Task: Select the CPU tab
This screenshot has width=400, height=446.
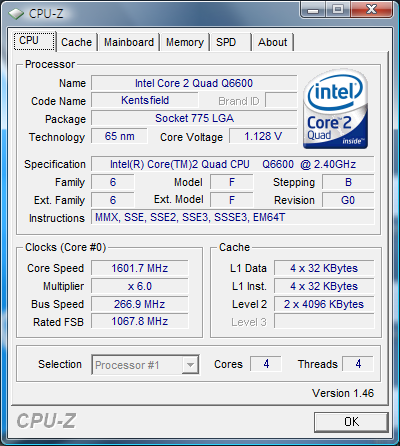Action: (x=34, y=41)
